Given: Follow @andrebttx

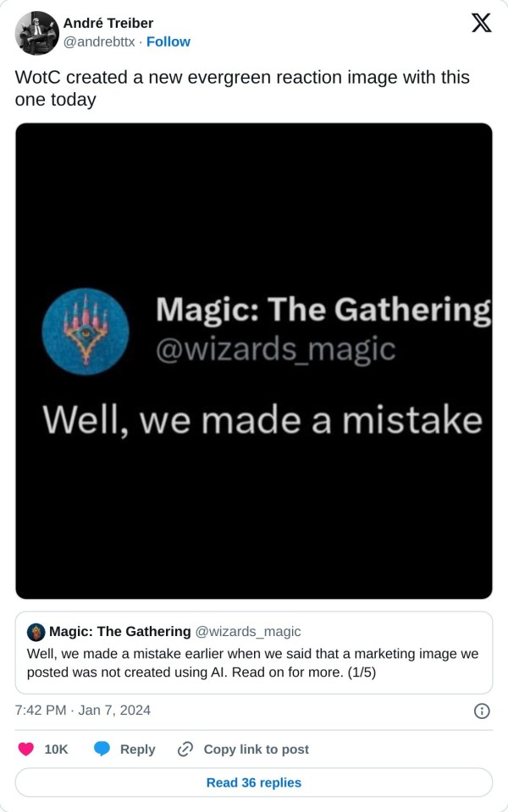Looking at the screenshot, I should 168,42.
